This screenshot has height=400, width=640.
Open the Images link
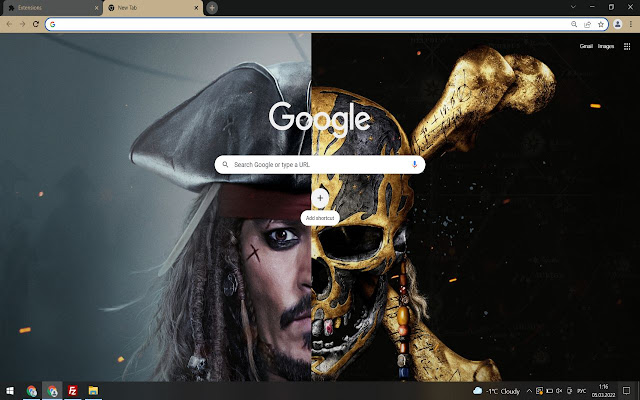[x=606, y=46]
